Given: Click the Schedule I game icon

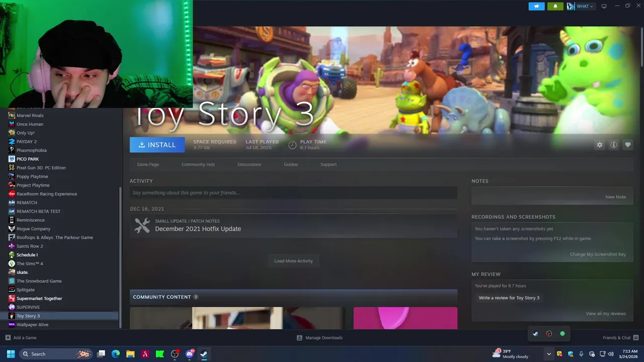Looking at the screenshot, I should tap(12, 255).
